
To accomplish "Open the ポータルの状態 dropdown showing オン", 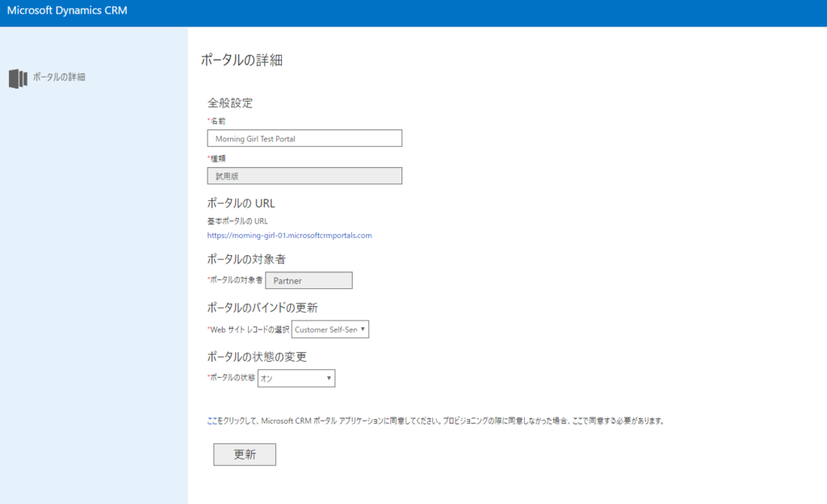I will click(x=296, y=378).
